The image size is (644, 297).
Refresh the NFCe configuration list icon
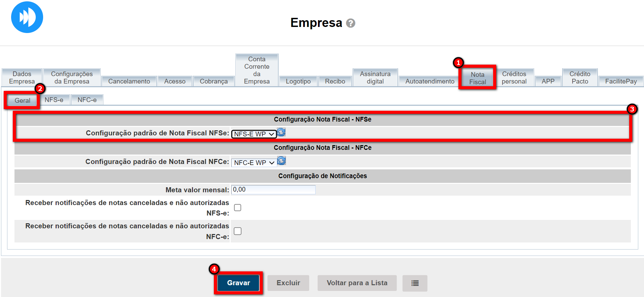pos(281,161)
